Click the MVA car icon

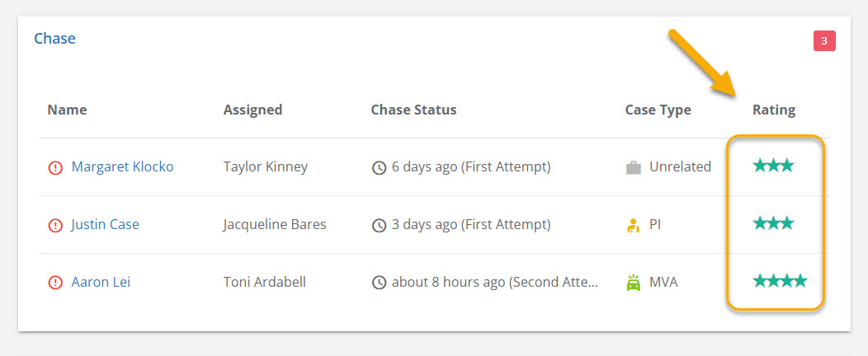pyautogui.click(x=634, y=283)
